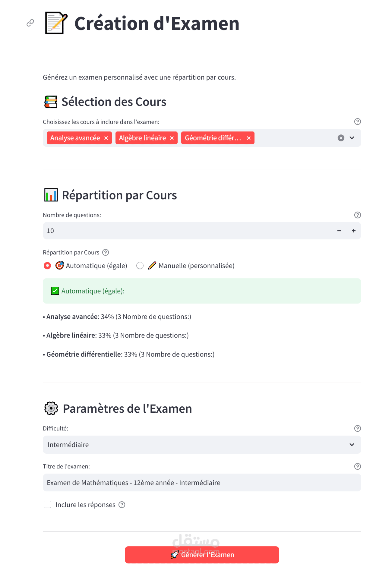Remove the Géométrie différentielle course tag

pyautogui.click(x=249, y=138)
